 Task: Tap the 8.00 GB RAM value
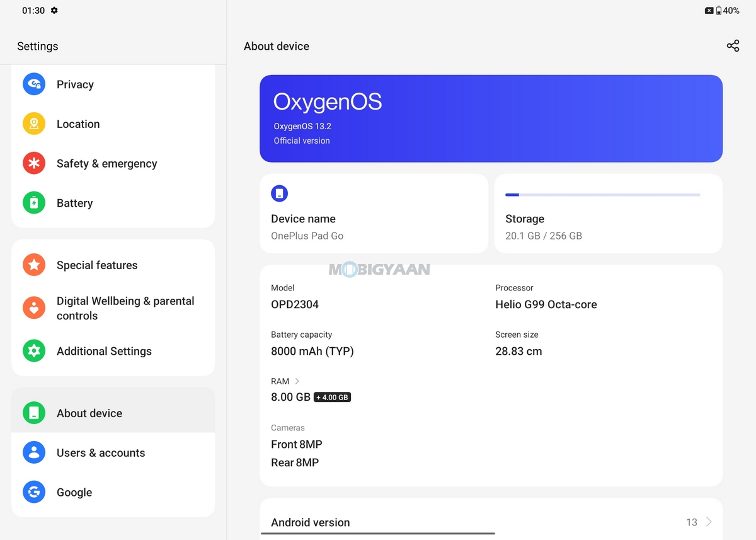pos(290,397)
